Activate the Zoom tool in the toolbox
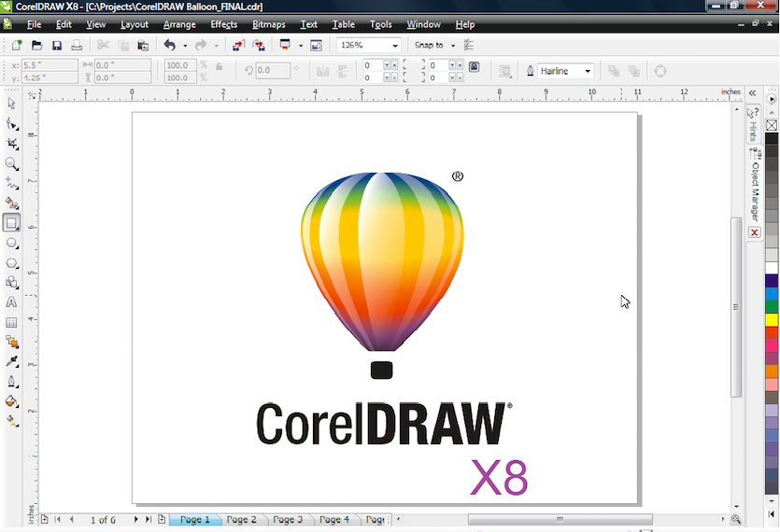 (x=11, y=163)
